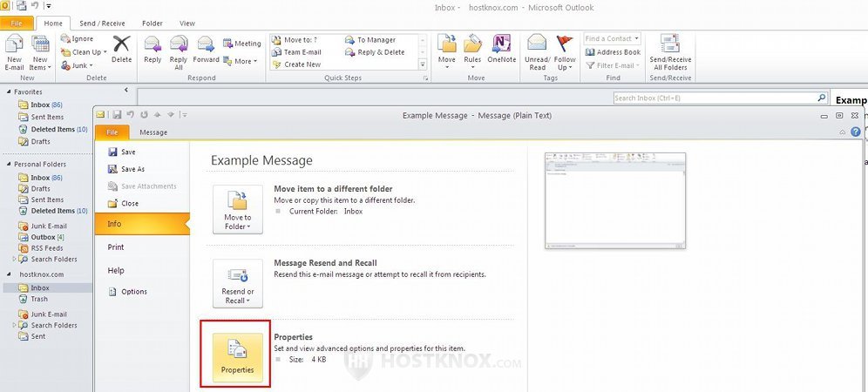The image size is (868, 392).
Task: Collapse the Favorites group
Action: click(x=9, y=92)
